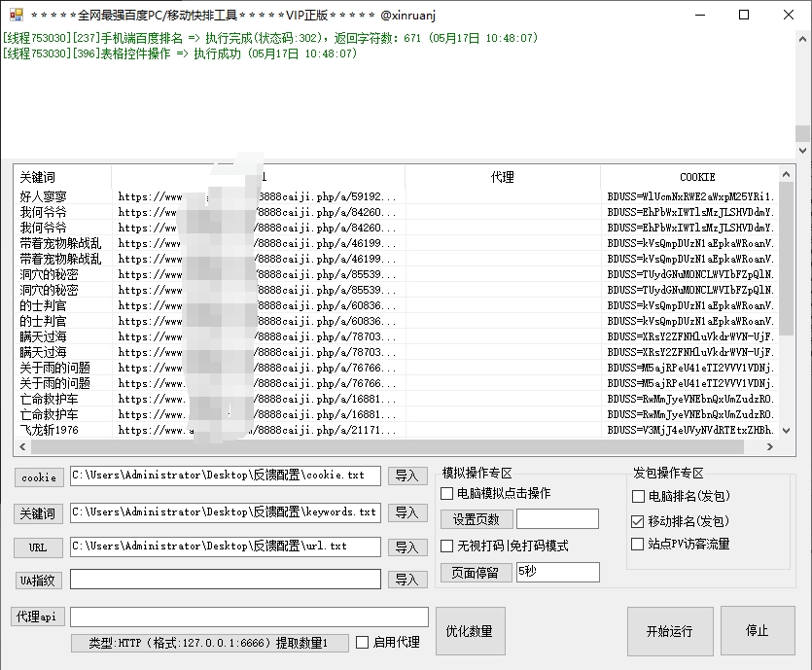812x670 pixels.
Task: Click the 页面停留 button
Action: click(x=477, y=572)
